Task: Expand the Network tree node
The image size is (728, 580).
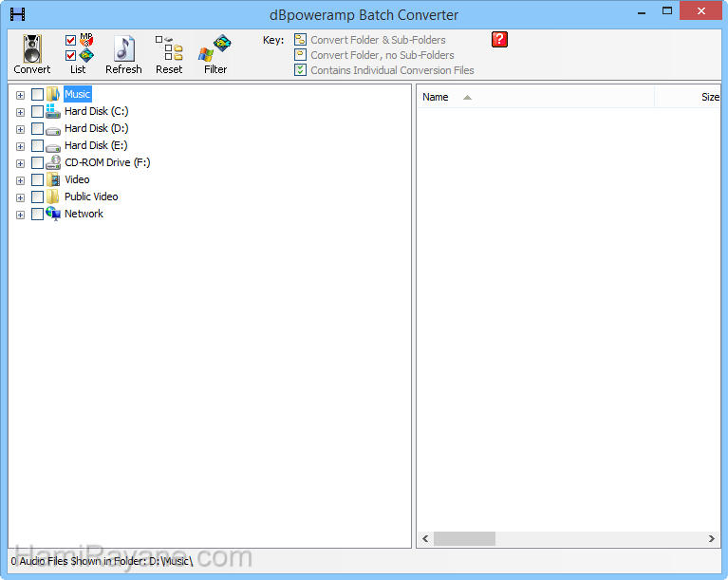Action: point(20,215)
